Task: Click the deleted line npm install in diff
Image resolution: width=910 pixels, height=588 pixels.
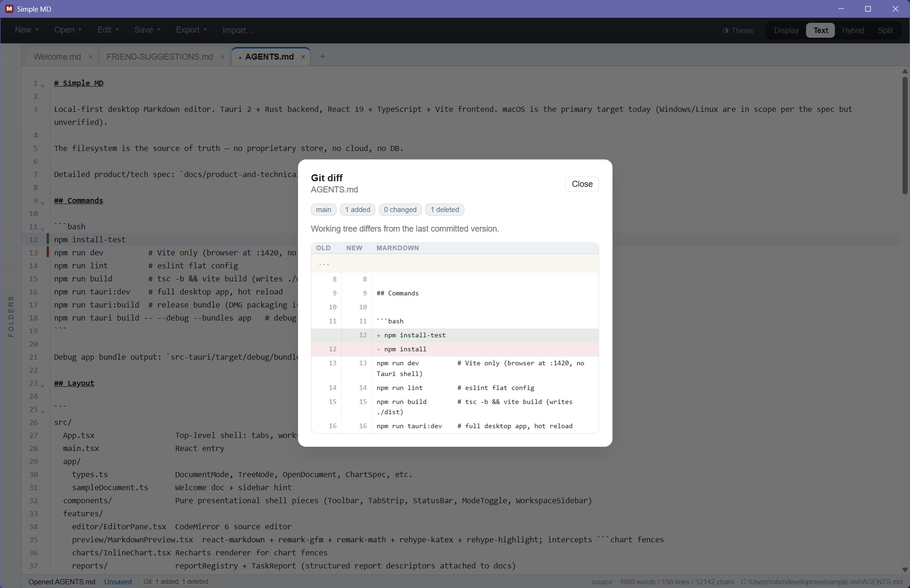Action: pyautogui.click(x=455, y=349)
